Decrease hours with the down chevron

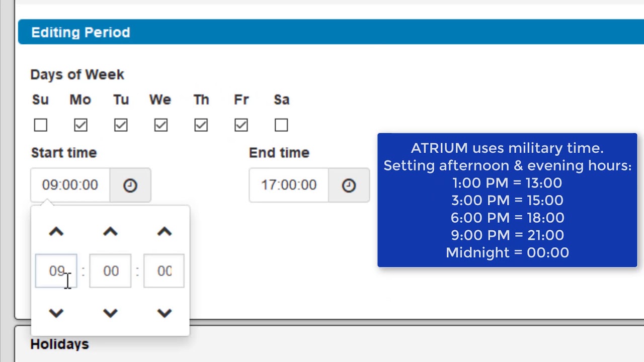coord(56,313)
